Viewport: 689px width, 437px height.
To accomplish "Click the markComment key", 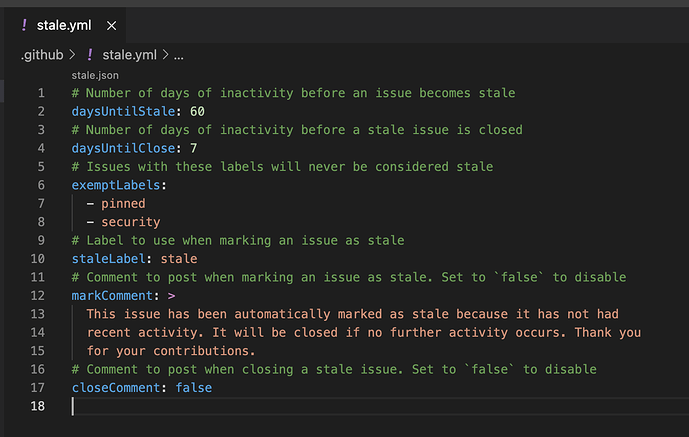I will (x=112, y=296).
